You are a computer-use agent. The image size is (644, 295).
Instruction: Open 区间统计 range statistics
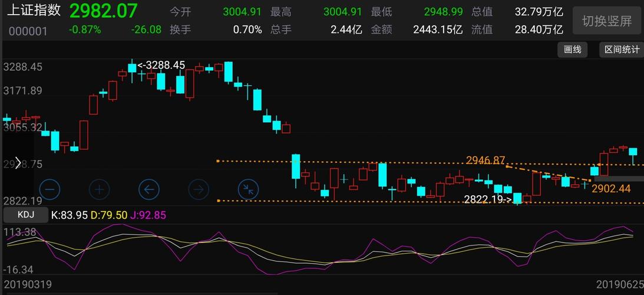(622, 50)
